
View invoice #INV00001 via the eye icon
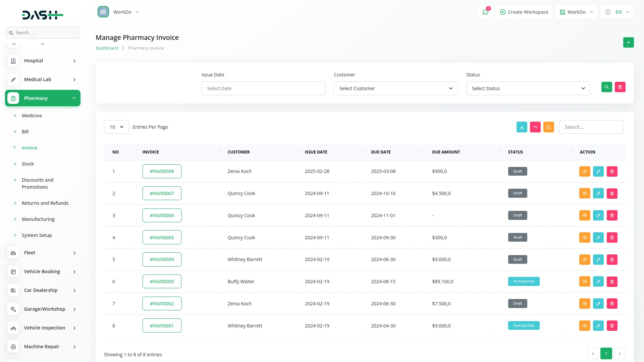coord(584,326)
